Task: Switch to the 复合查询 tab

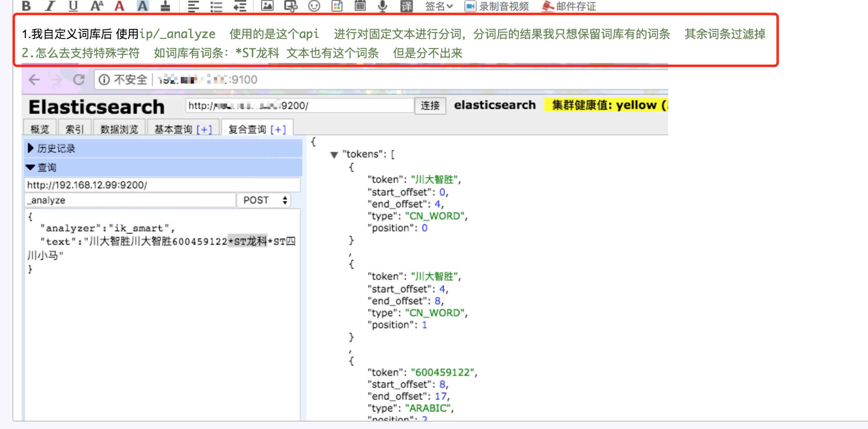Action: 247,129
